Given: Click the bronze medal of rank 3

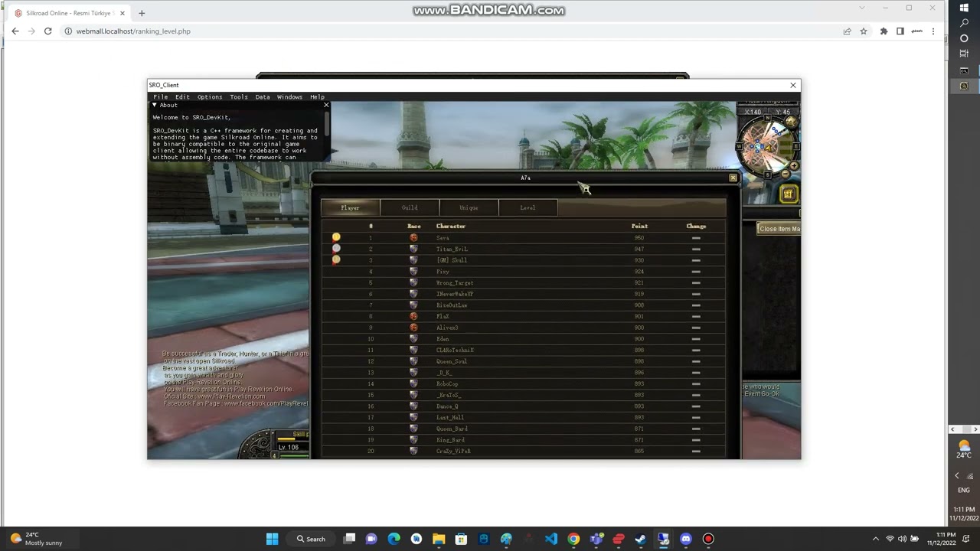Looking at the screenshot, I should coord(336,260).
